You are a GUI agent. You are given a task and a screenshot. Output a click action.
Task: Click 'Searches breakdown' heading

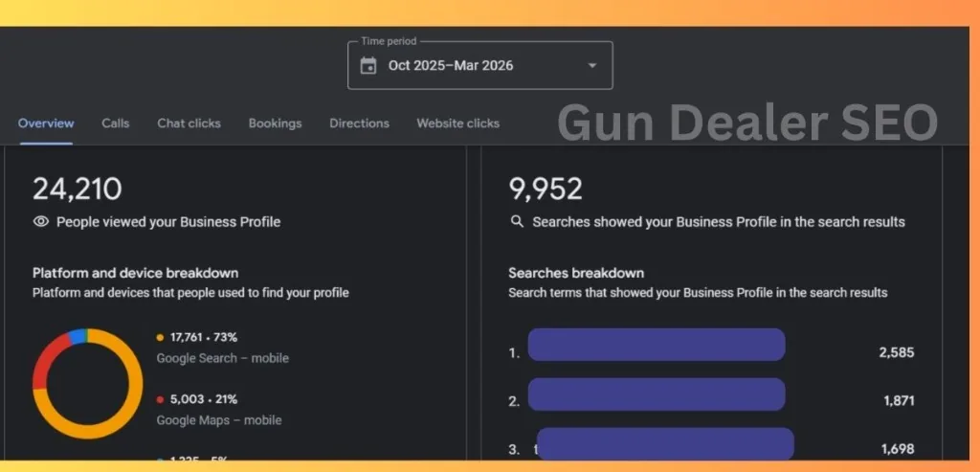(576, 273)
